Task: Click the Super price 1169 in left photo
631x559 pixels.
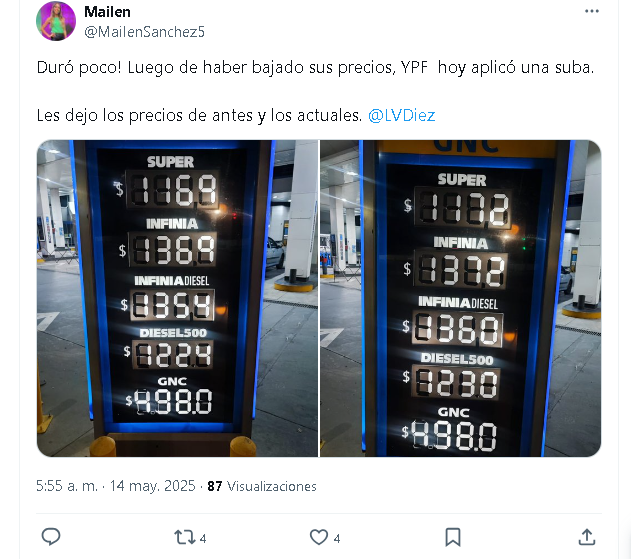Action: coord(173,189)
